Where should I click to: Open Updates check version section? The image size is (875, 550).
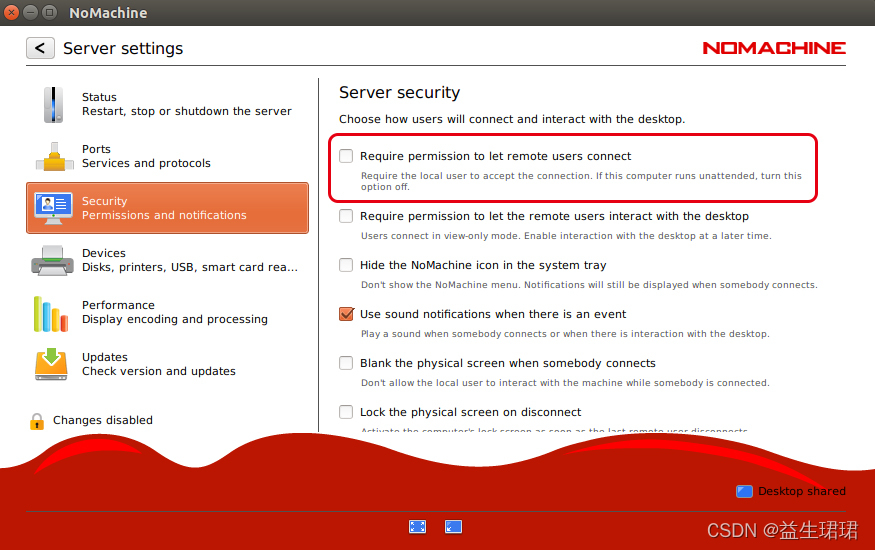167,364
